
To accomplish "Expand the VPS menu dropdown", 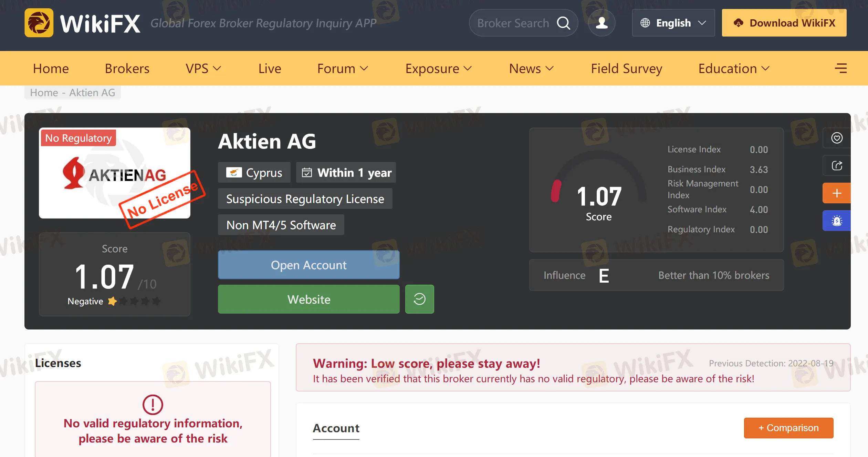I will [x=203, y=69].
